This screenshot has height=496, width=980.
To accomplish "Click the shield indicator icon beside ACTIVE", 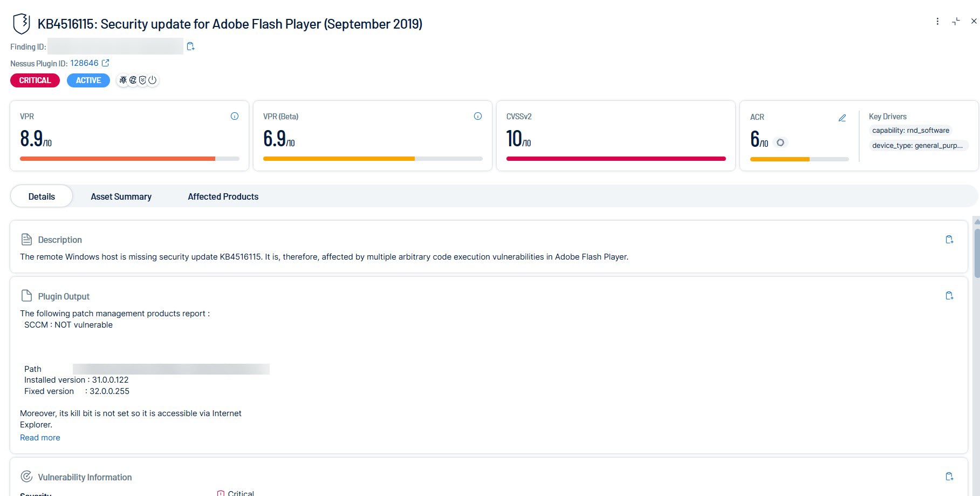I will coord(142,80).
